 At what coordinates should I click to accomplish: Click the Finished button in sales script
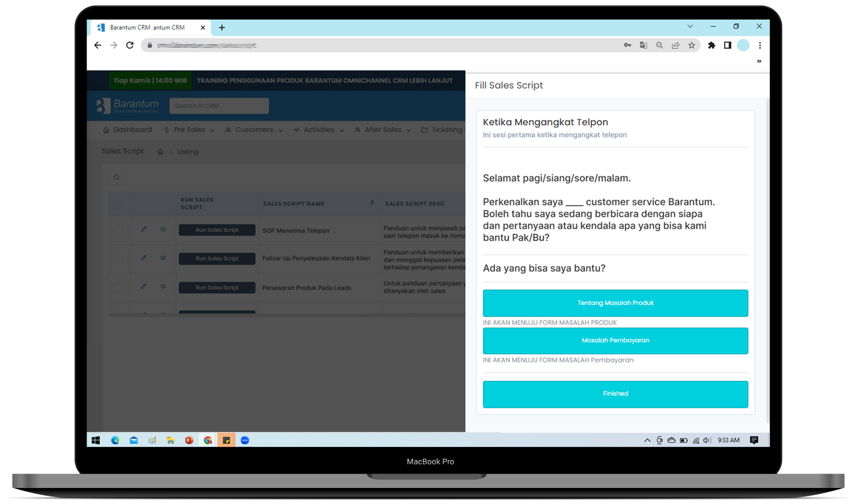click(615, 393)
